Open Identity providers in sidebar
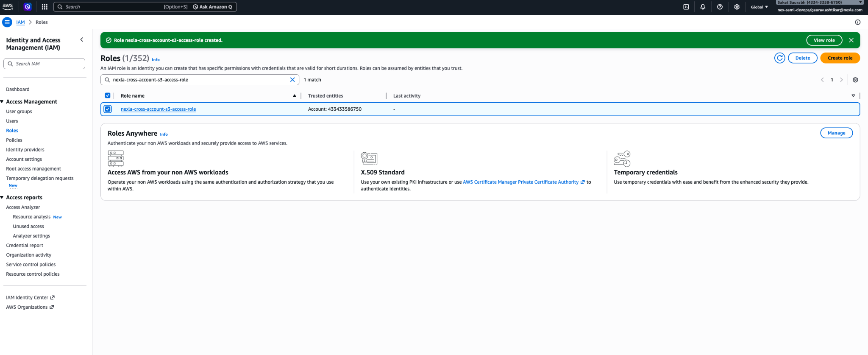 pos(25,150)
